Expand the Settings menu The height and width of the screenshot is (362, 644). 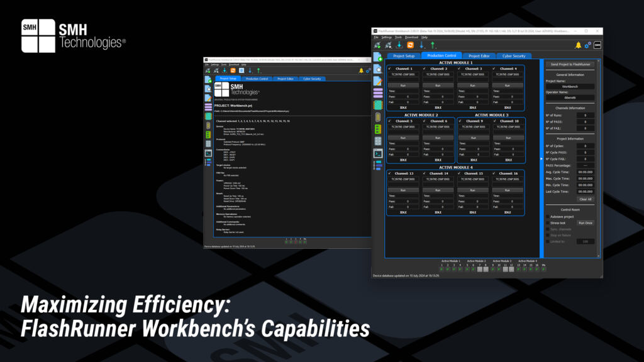click(x=386, y=38)
